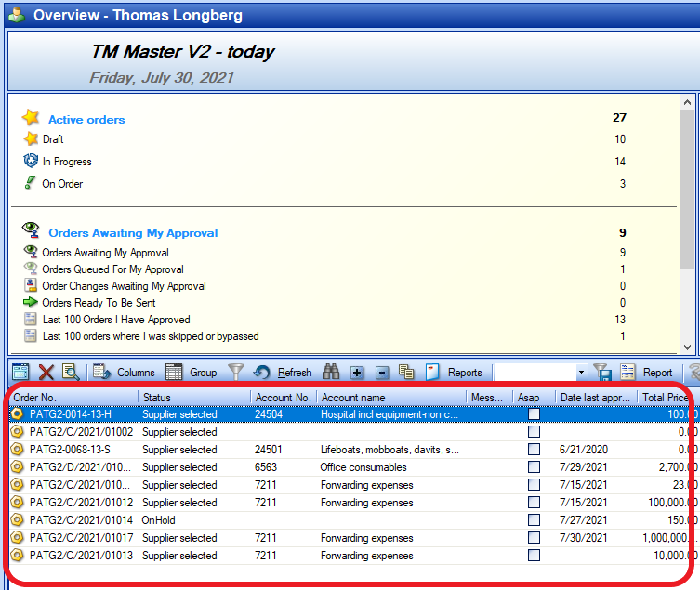The width and height of the screenshot is (700, 590).
Task: Sort by Date last appr... column header
Action: 597,397
